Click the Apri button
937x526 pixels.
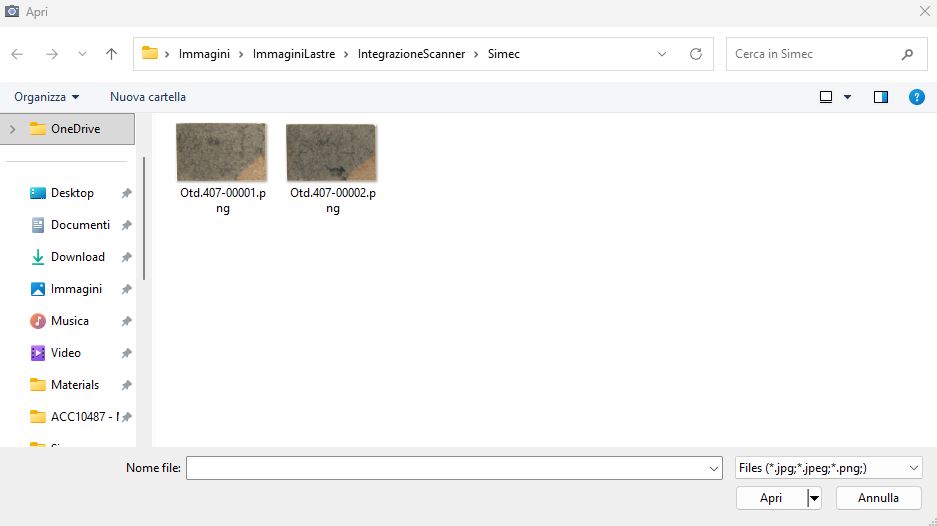click(771, 498)
